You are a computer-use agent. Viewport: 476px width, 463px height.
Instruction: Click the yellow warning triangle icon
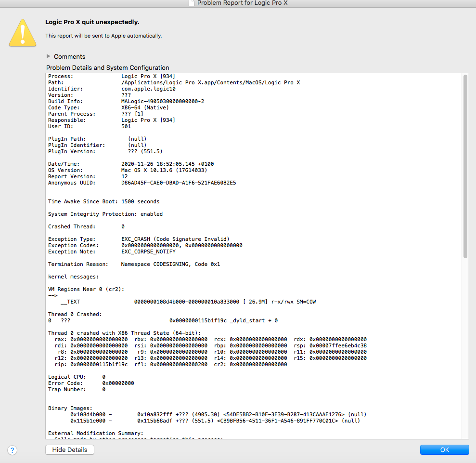click(23, 33)
